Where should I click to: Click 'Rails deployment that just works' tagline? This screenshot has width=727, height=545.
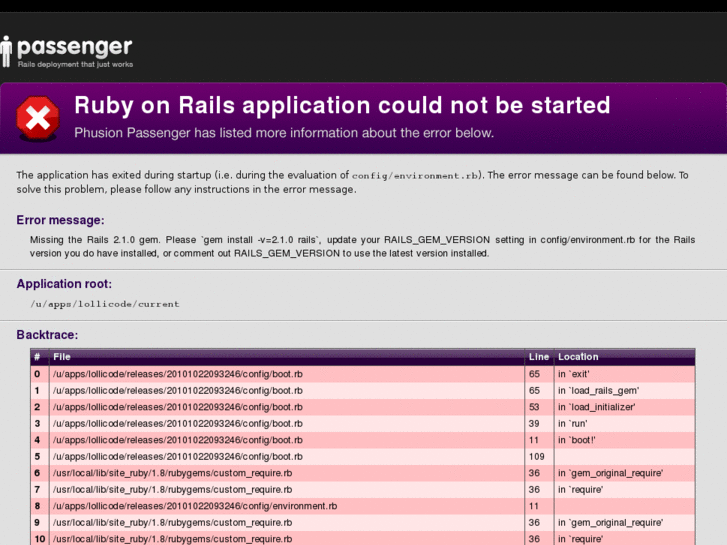[x=75, y=64]
